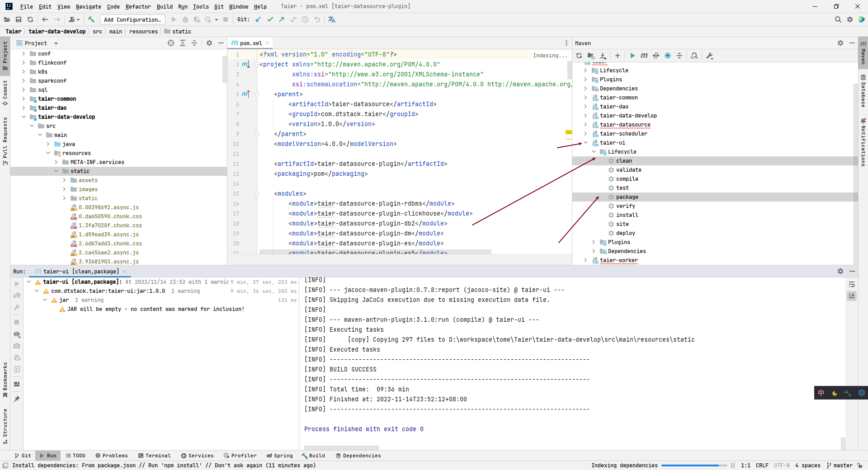Open Maven settings with the wrench icon
This screenshot has height=470, width=868.
coord(710,56)
